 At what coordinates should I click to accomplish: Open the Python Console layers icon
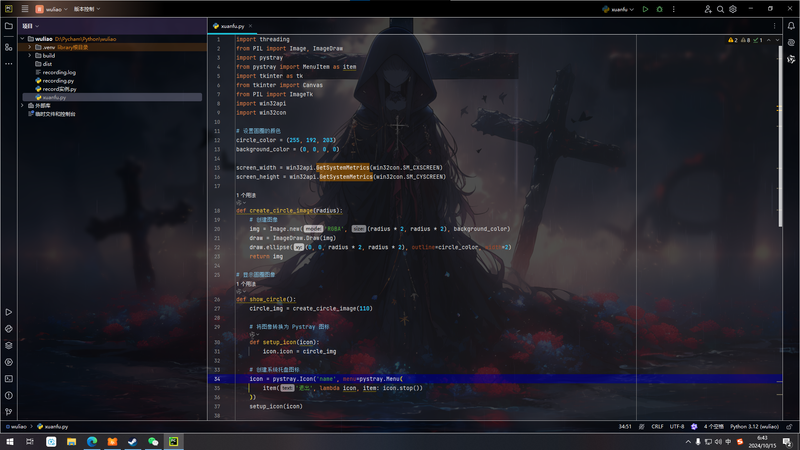[x=9, y=345]
